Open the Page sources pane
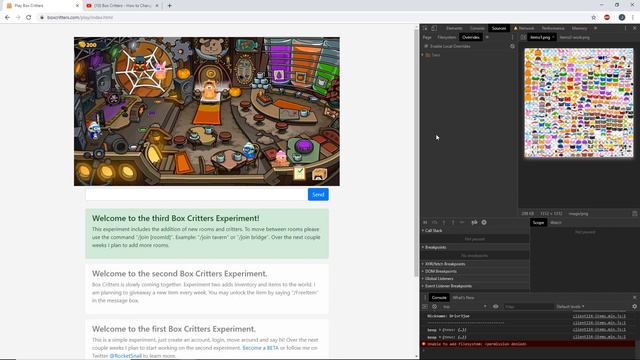 pos(427,37)
